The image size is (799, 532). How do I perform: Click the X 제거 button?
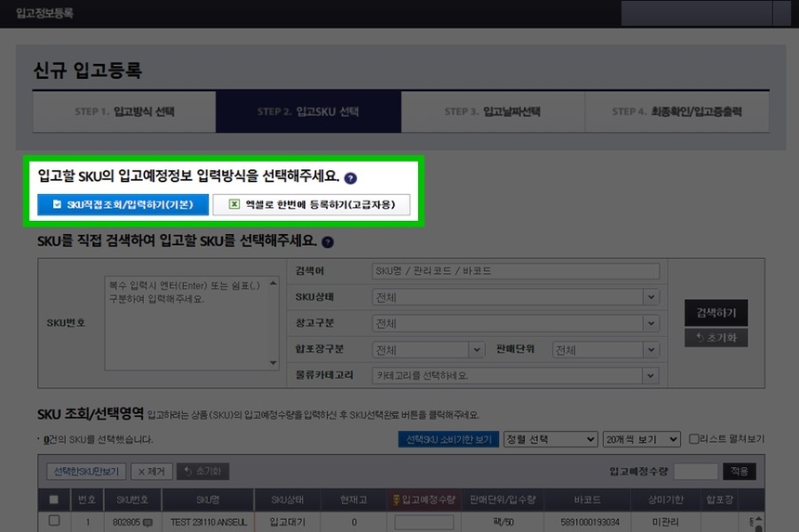[x=151, y=472]
